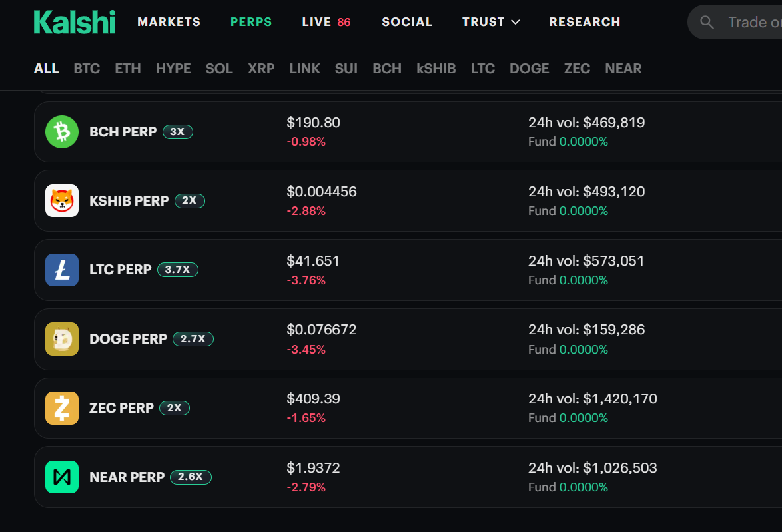
Task: Filter perps by BTC
Action: 87,69
